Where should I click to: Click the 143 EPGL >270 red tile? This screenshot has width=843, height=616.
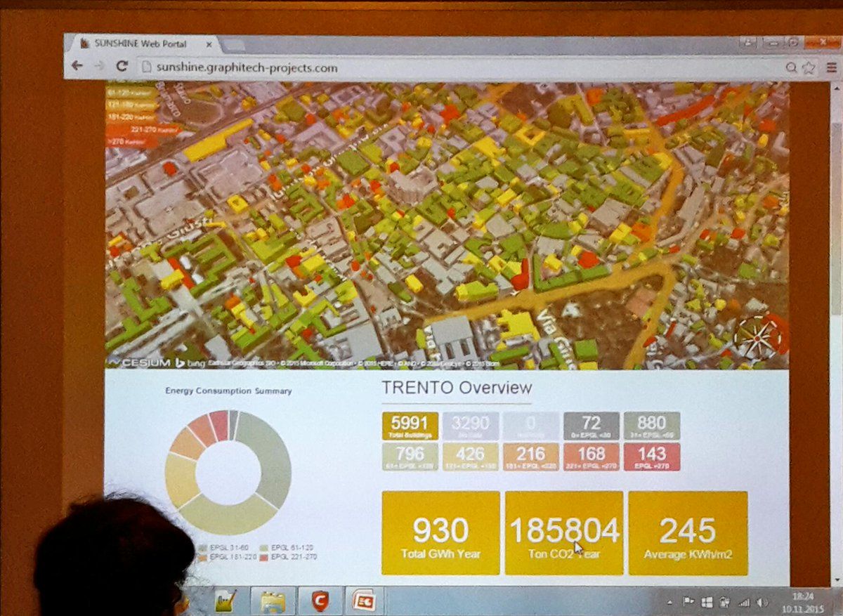(651, 457)
